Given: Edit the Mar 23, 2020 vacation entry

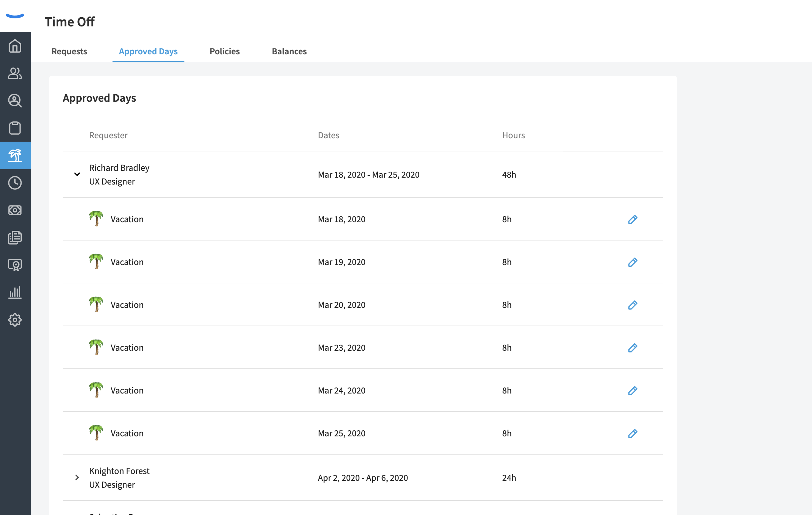Looking at the screenshot, I should [x=633, y=348].
